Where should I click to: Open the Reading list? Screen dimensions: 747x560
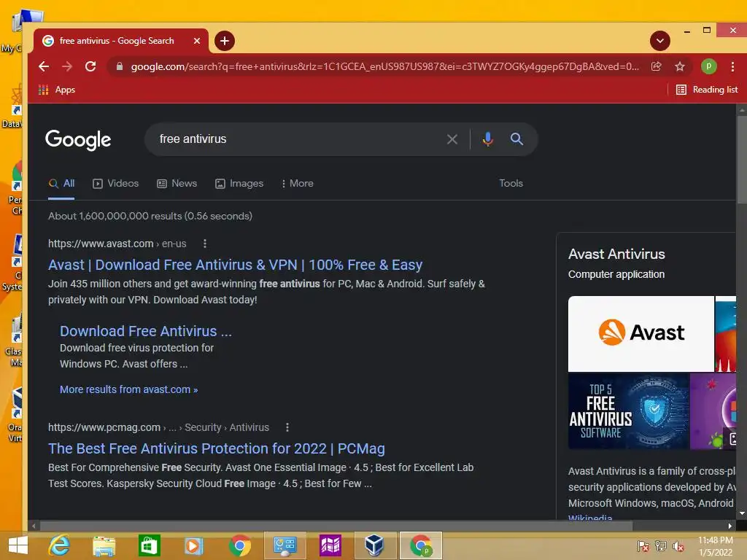point(707,90)
